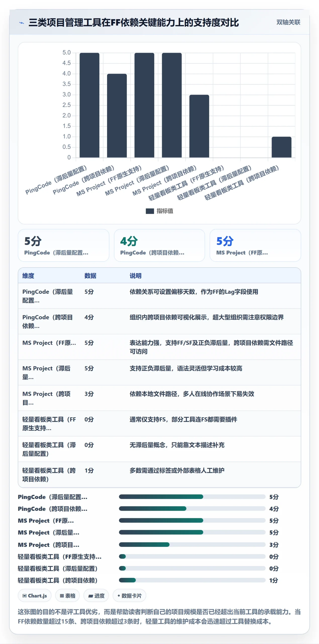Click progress bar for MS Project（滞后量...
Image resolution: width=319 pixels, height=644 pixels.
(x=192, y=532)
